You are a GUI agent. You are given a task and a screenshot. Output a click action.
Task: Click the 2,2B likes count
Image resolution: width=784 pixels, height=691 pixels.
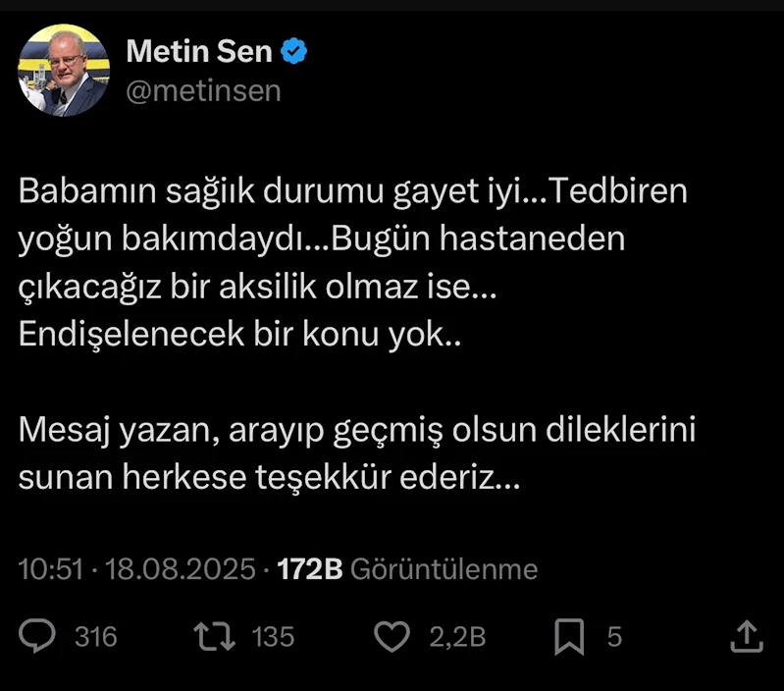[457, 637]
